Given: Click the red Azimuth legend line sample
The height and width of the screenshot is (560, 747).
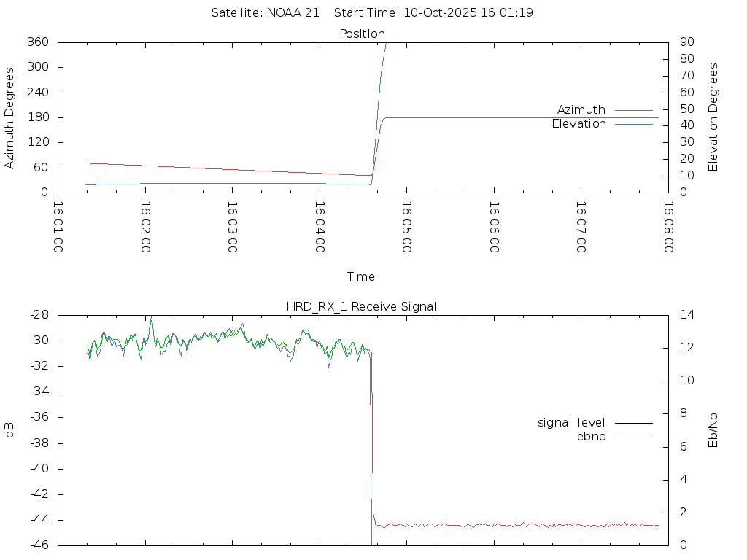Looking at the screenshot, I should click(x=633, y=110).
